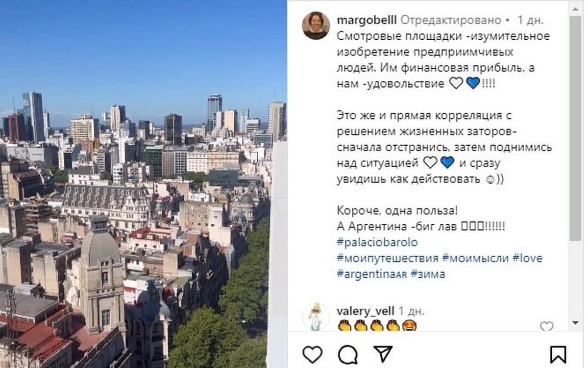Click the caption panel scrollbar thumb
The width and height of the screenshot is (588, 368).
575,128
